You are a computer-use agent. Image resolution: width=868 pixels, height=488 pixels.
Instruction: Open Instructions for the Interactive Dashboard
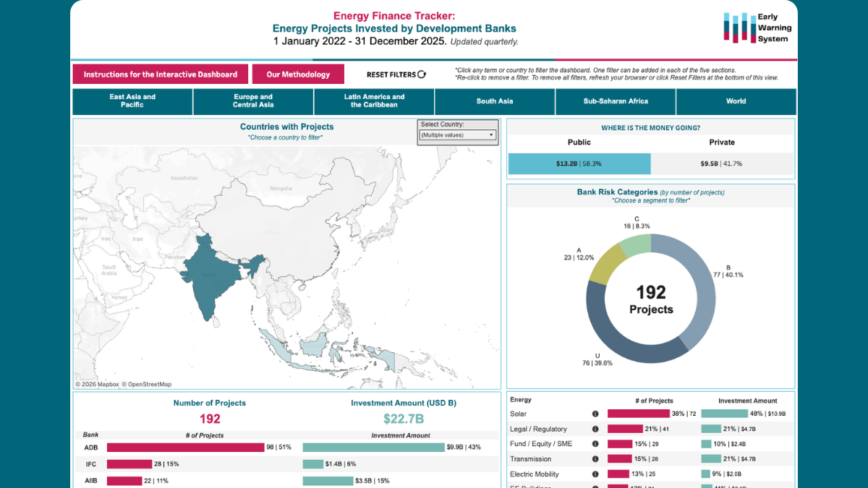click(x=160, y=74)
